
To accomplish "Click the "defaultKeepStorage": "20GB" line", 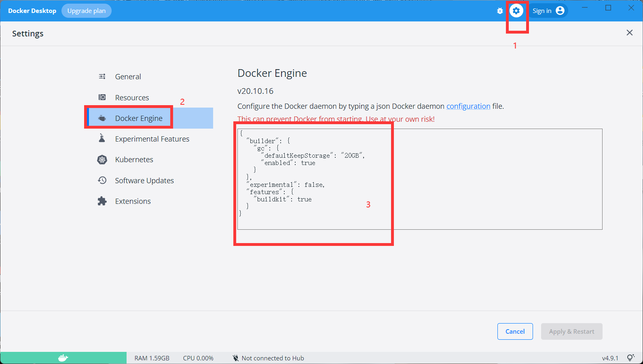I will [x=313, y=155].
